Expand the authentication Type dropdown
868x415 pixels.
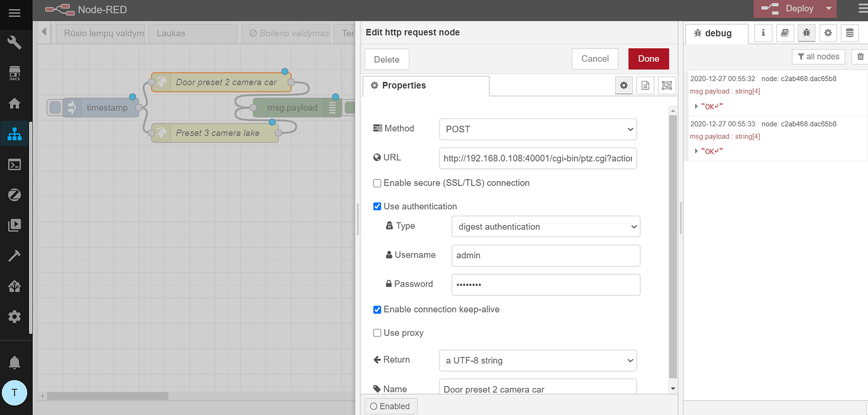click(545, 226)
